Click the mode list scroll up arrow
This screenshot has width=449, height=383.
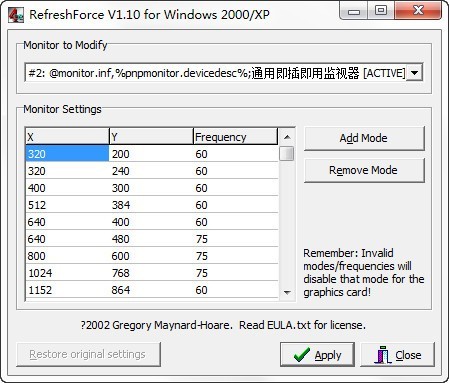[287, 137]
